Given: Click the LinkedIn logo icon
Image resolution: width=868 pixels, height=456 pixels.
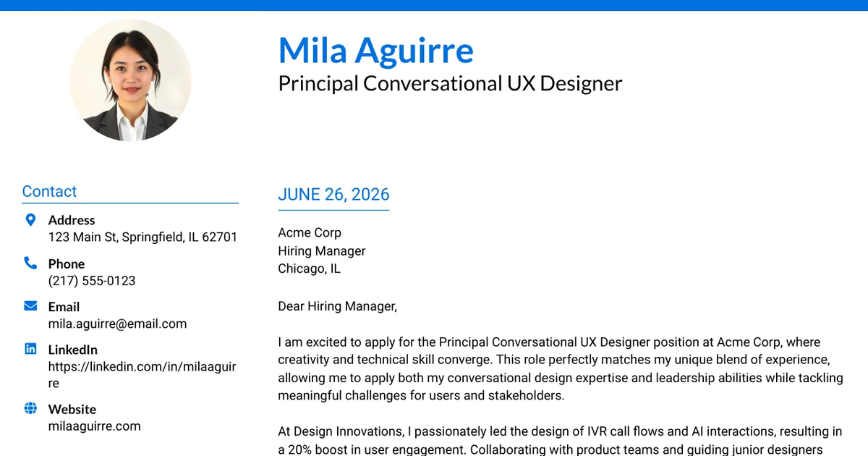Looking at the screenshot, I should 30,349.
